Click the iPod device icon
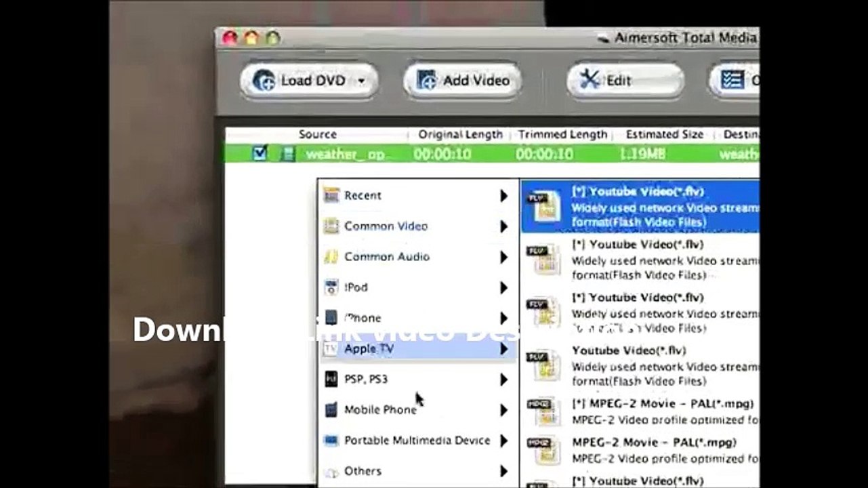The image size is (868, 488). click(331, 287)
